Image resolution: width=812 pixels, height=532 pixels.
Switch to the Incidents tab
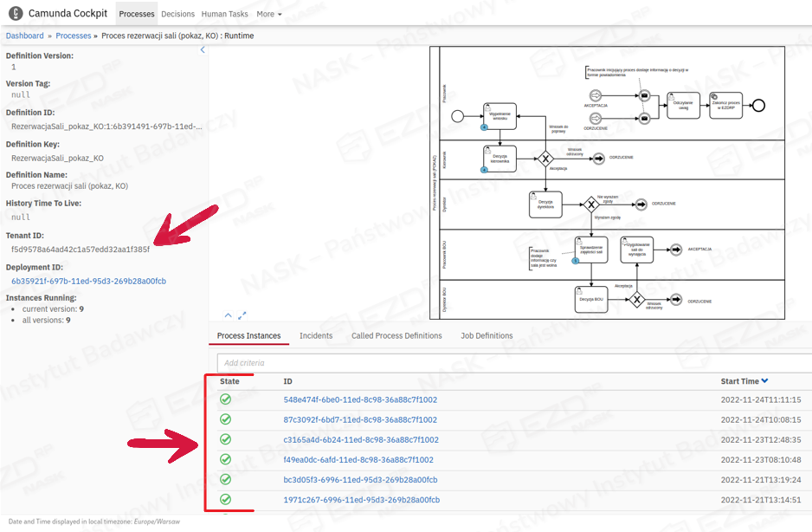316,335
